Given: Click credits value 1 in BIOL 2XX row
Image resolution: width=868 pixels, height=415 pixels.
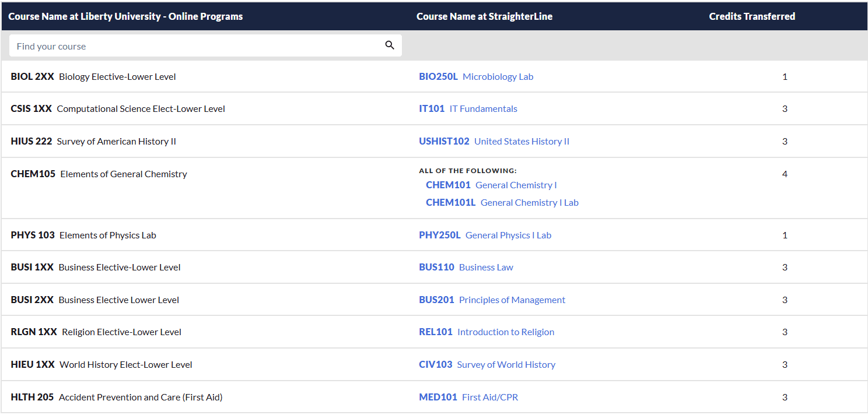Looking at the screenshot, I should (x=785, y=76).
